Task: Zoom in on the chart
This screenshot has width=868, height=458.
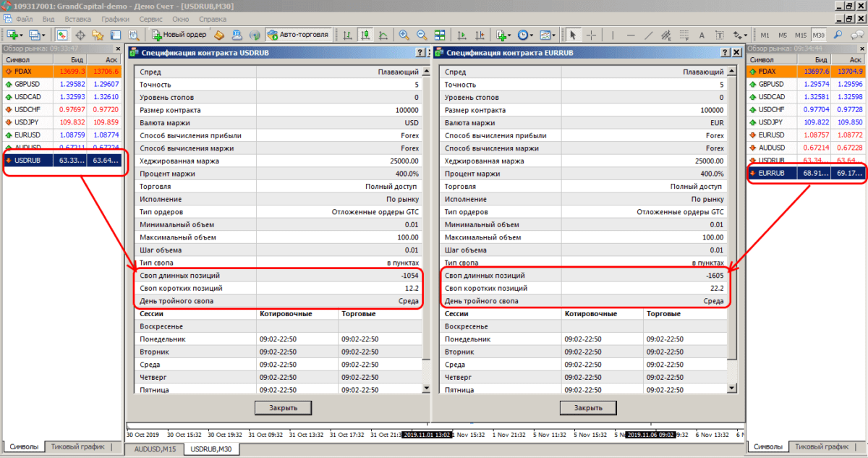Action: pyautogui.click(x=403, y=34)
